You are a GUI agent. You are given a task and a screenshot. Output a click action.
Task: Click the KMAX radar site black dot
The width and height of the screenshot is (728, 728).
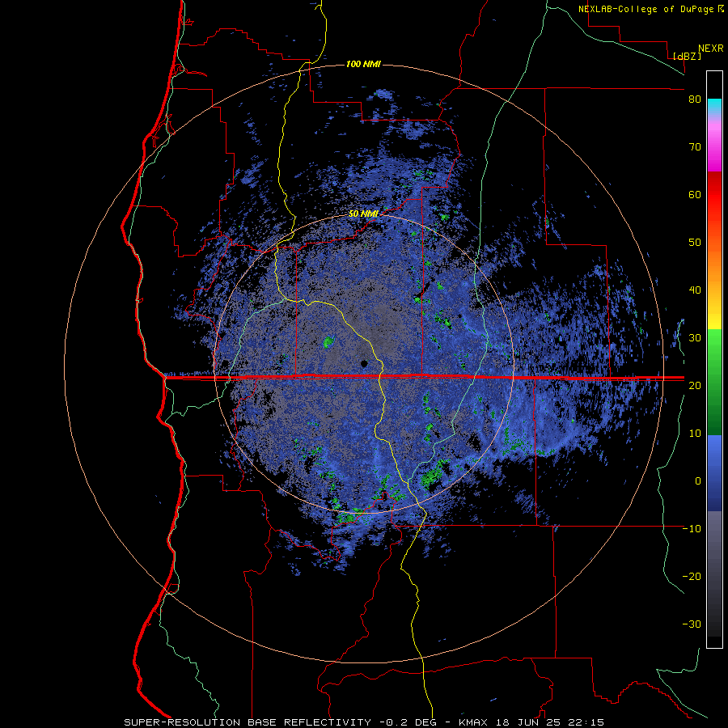point(365,363)
